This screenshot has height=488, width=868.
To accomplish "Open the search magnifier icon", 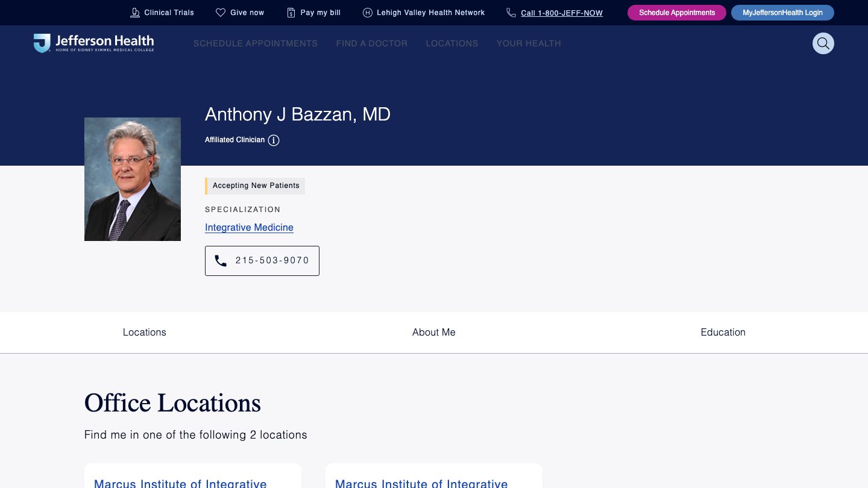I will point(823,43).
